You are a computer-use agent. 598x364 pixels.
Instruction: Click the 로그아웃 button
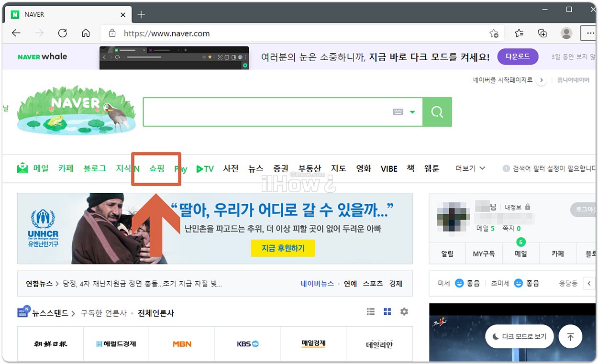pyautogui.click(x=584, y=209)
